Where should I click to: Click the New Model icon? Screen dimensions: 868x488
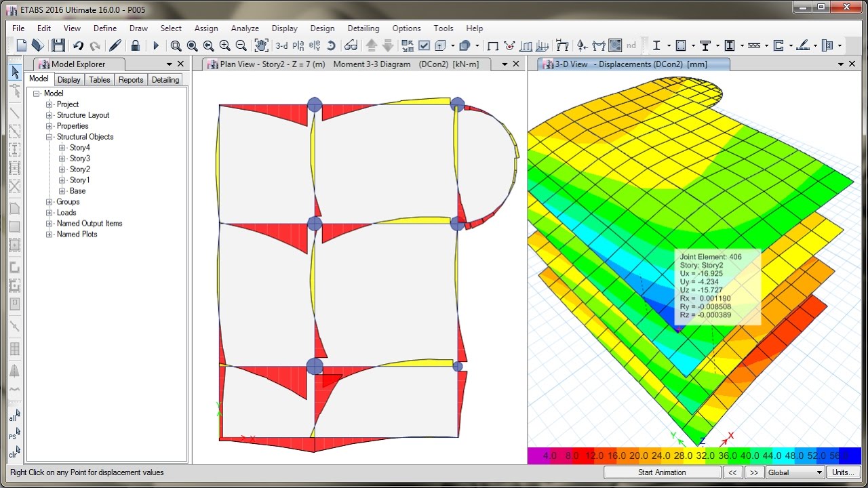[22, 45]
